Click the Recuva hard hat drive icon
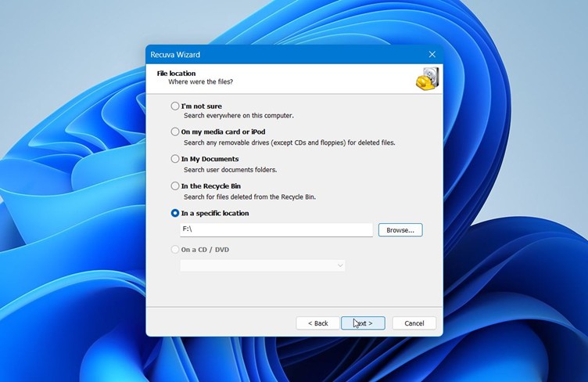The height and width of the screenshot is (382, 588). [427, 79]
